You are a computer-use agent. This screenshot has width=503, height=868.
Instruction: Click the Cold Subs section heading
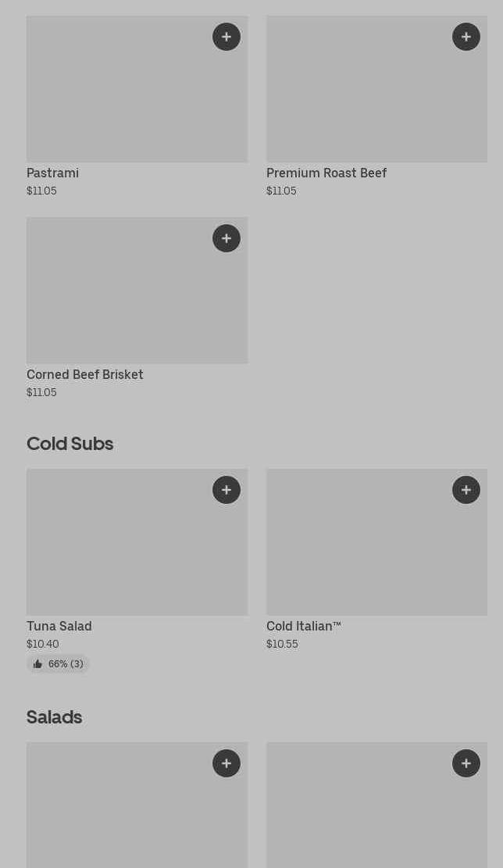point(70,443)
